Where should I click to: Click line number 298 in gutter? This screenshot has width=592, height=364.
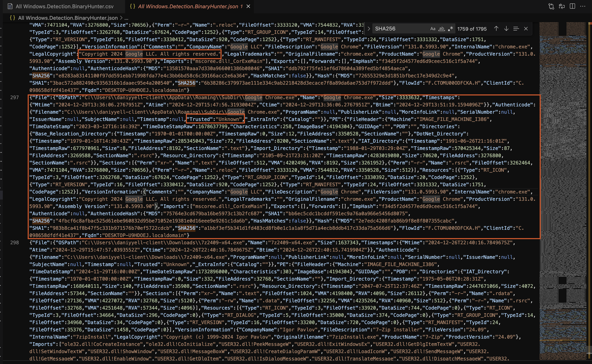[x=15, y=243]
